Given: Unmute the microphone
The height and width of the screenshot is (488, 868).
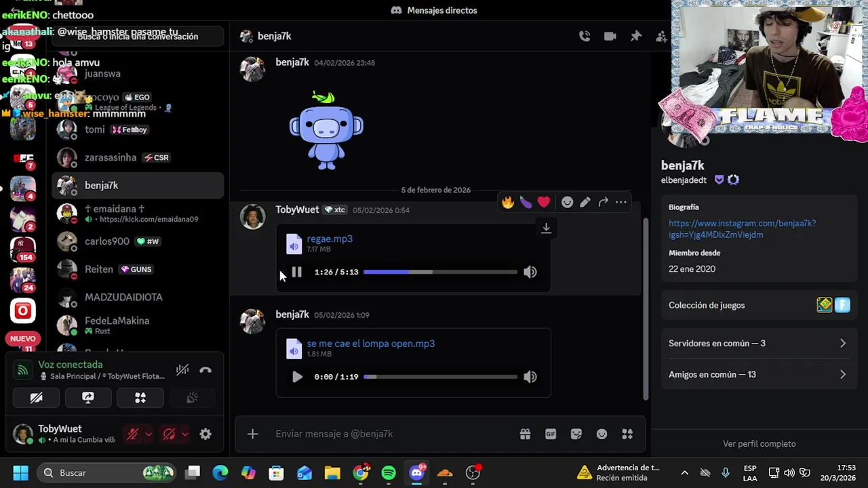Looking at the screenshot, I should (133, 434).
